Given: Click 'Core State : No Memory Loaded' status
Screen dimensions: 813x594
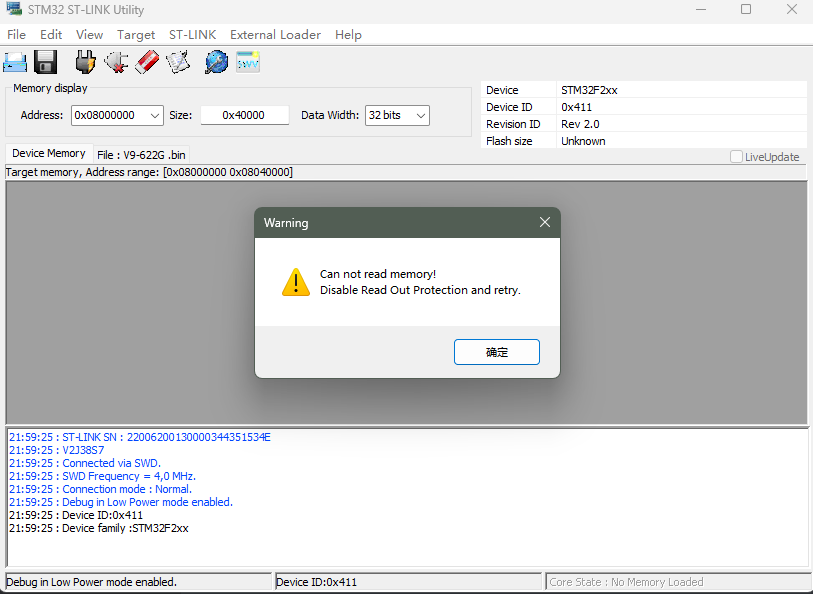Looking at the screenshot, I should tap(626, 582).
